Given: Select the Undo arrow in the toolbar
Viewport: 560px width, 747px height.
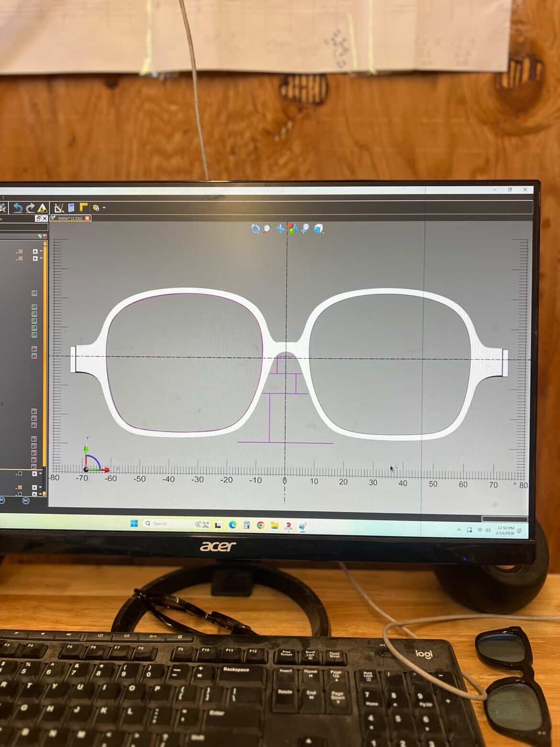Looking at the screenshot, I should (18, 207).
